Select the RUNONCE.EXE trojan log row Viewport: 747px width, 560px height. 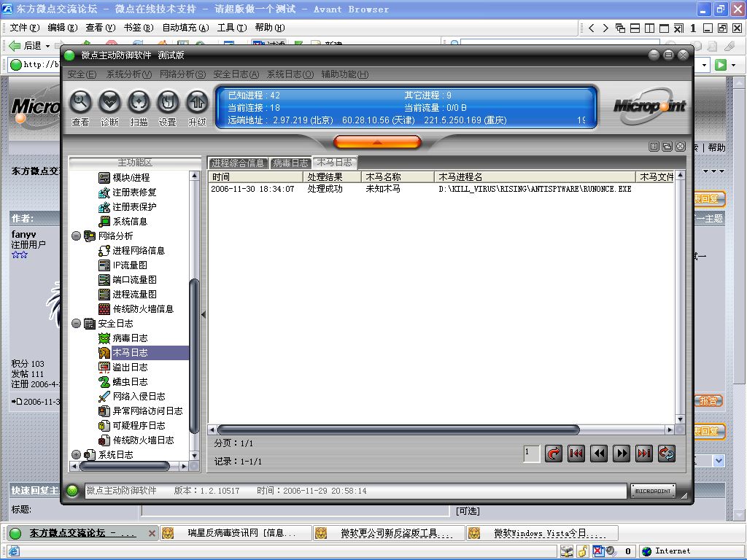tap(441, 189)
